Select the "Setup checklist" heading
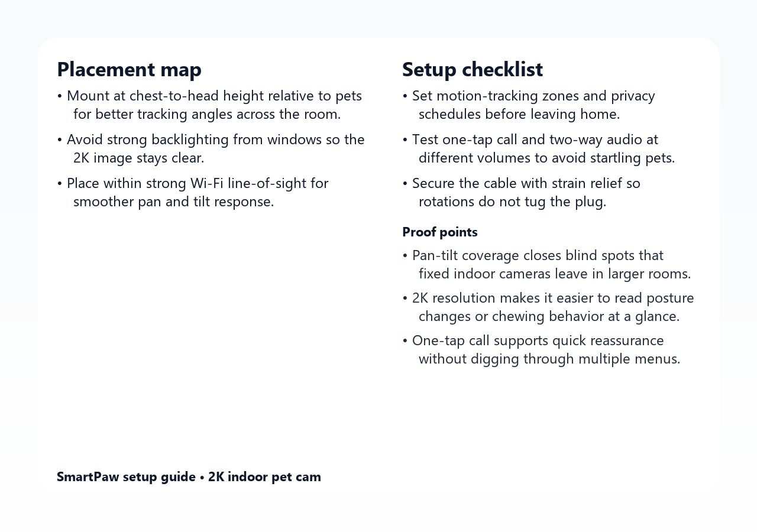The height and width of the screenshot is (532, 757). (472, 70)
